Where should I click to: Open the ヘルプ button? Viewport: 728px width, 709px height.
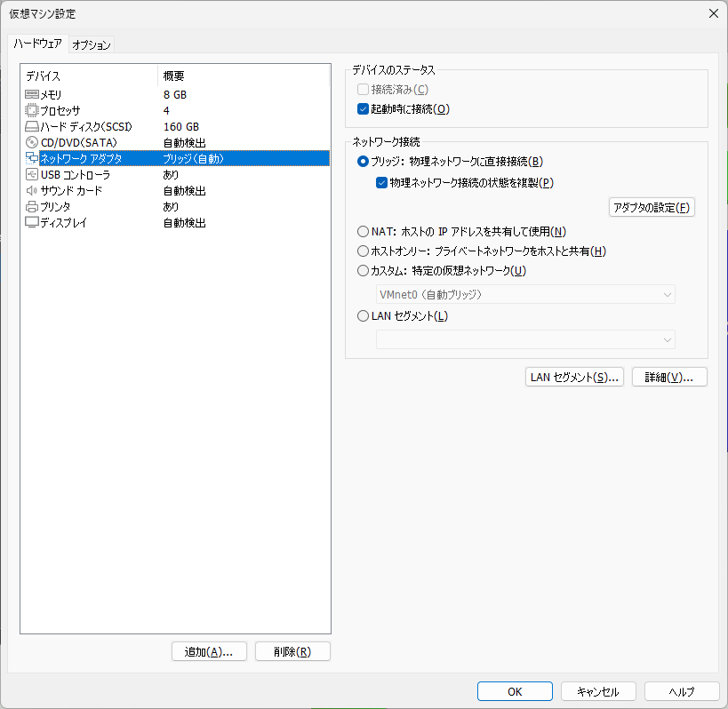tap(682, 692)
